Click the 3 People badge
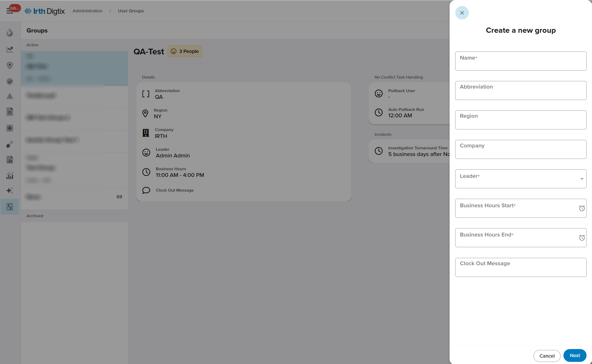 (x=185, y=51)
